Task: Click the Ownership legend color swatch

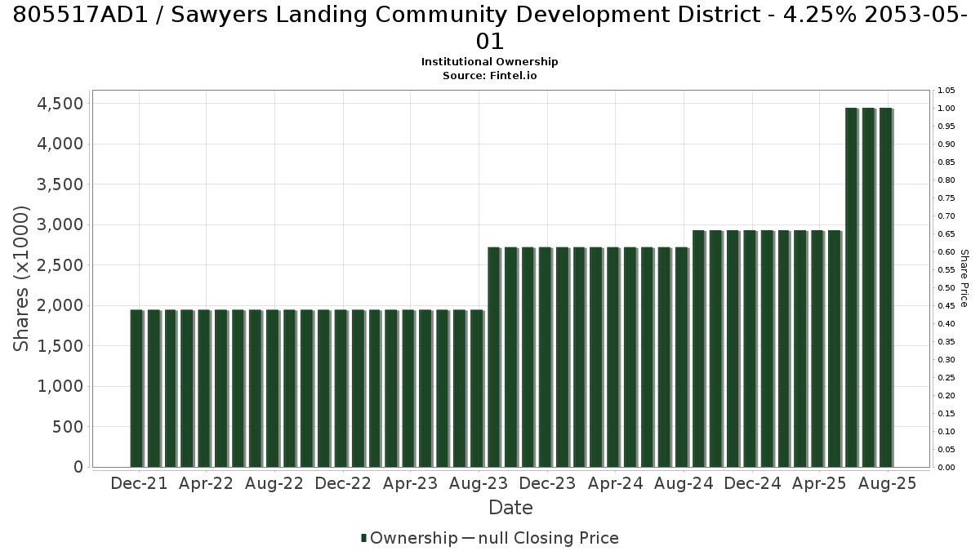Action: [x=364, y=538]
